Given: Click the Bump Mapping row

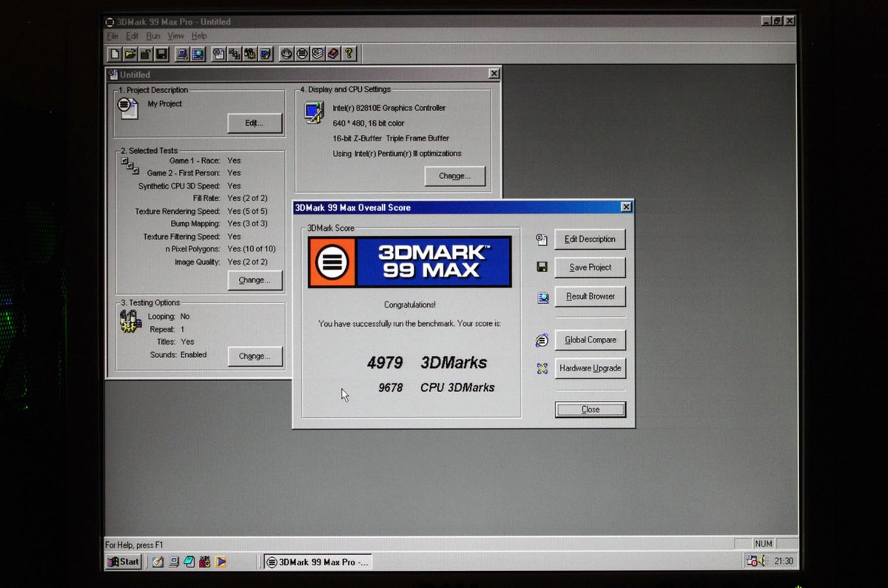Looking at the screenshot, I should tap(218, 223).
